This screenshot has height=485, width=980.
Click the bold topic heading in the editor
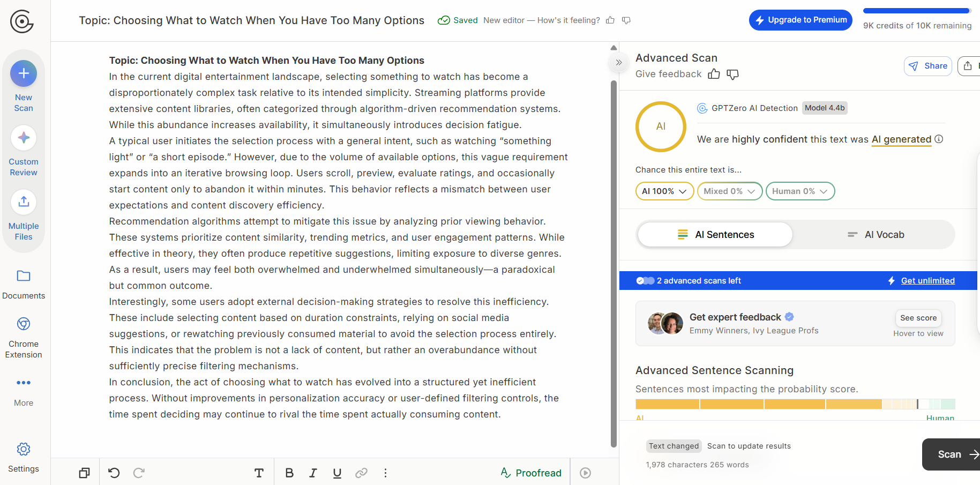(266, 61)
